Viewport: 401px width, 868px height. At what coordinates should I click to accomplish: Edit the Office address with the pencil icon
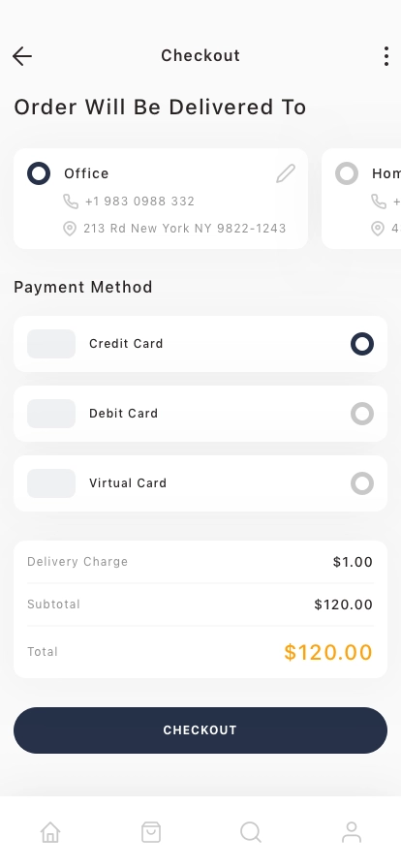click(x=286, y=173)
